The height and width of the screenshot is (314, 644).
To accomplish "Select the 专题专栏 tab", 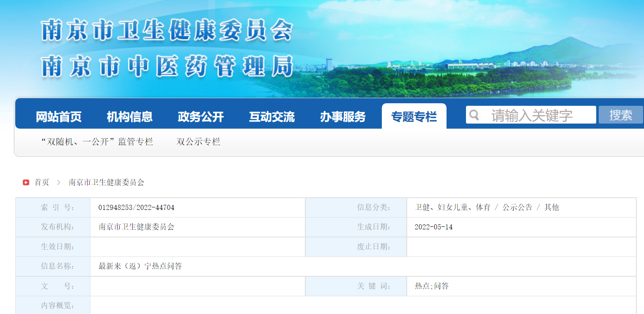I will (x=414, y=116).
